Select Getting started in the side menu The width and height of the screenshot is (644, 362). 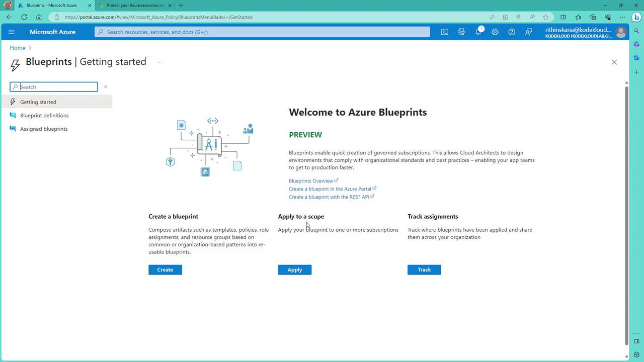56,102
